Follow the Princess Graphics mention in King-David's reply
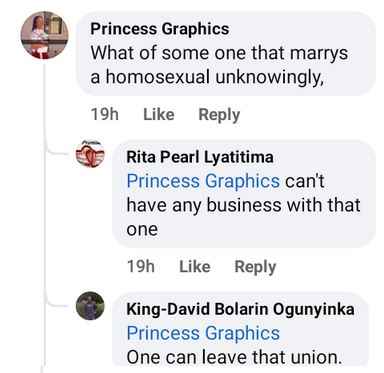 click(x=203, y=333)
